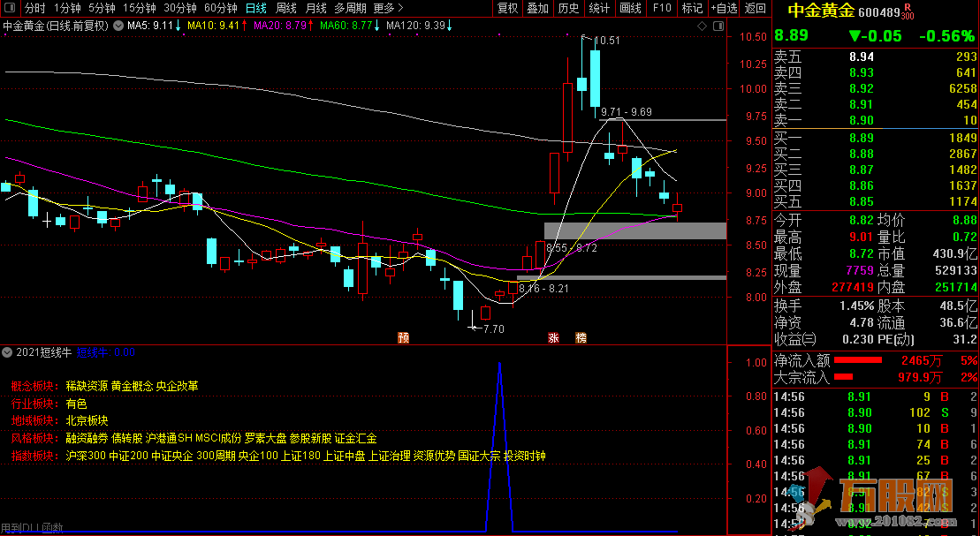Click the left panel toggle icon in toolbar
Screen dimensions: 980x536
(x=10, y=8)
